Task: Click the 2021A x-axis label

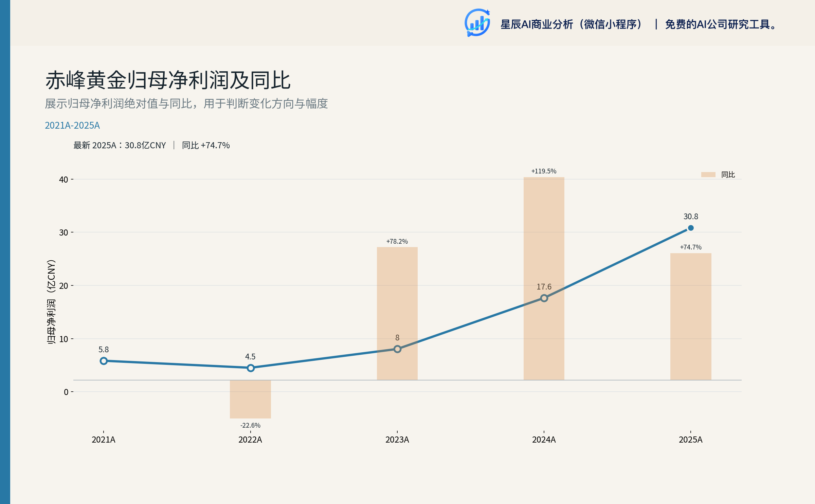Action: point(104,440)
